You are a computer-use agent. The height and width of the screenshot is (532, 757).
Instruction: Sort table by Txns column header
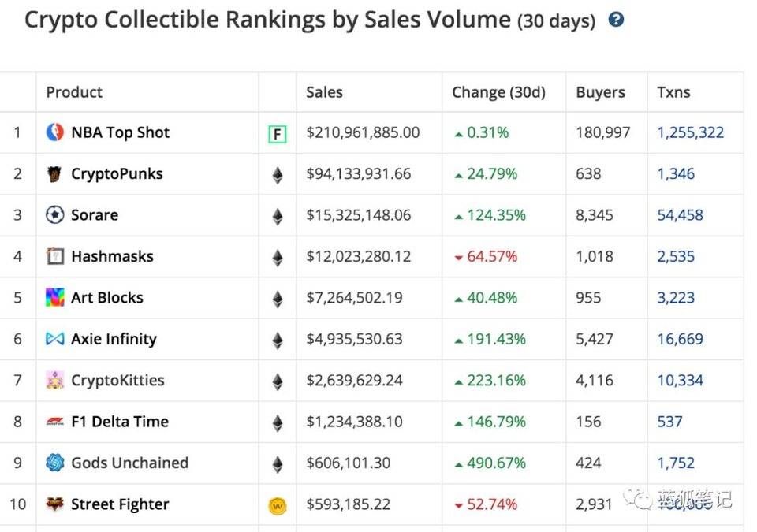pos(673,92)
